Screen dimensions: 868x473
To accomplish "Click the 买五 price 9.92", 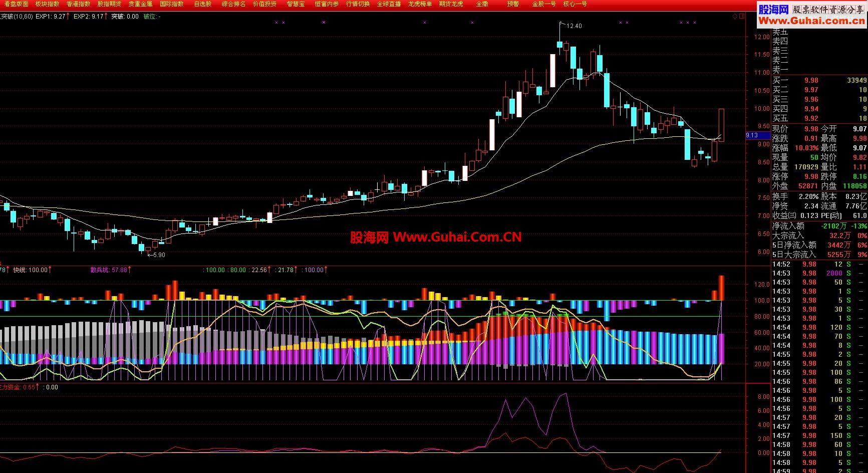I will [x=811, y=118].
